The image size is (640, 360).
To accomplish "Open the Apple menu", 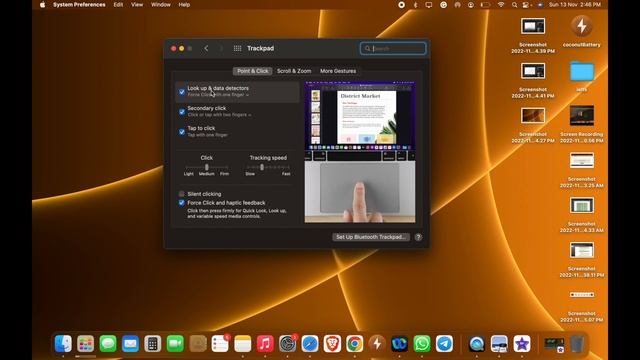I will [42, 5].
